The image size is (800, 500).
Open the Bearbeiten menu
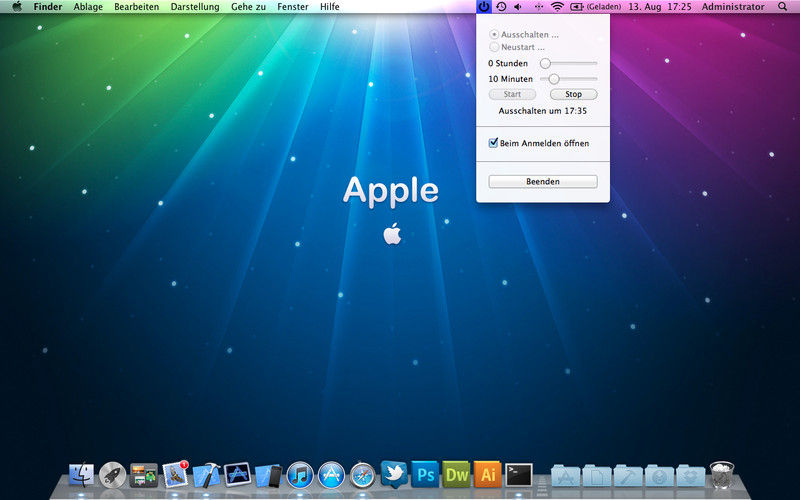pos(136,7)
